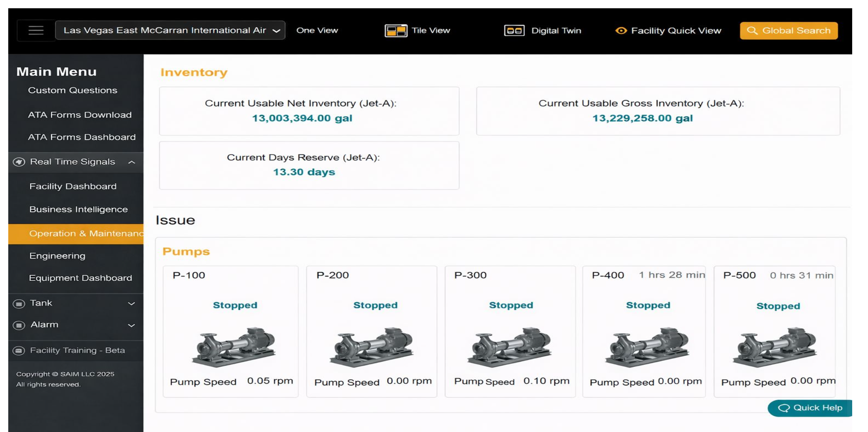Click the Facility Quick View eye icon

point(621,30)
